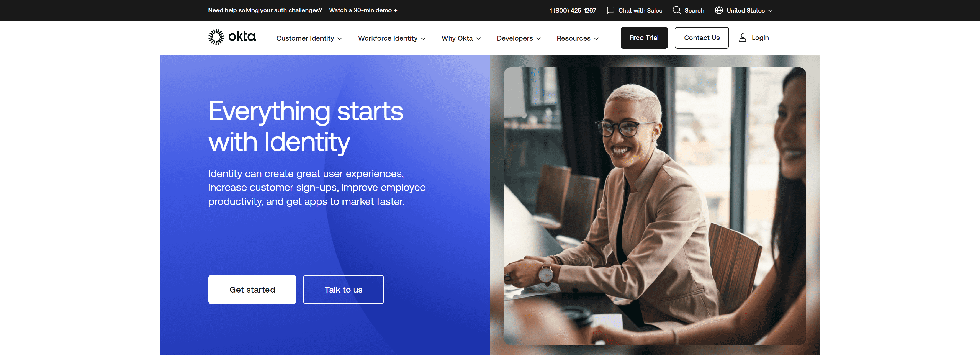Click the Okta sunburst logo

coord(216,37)
